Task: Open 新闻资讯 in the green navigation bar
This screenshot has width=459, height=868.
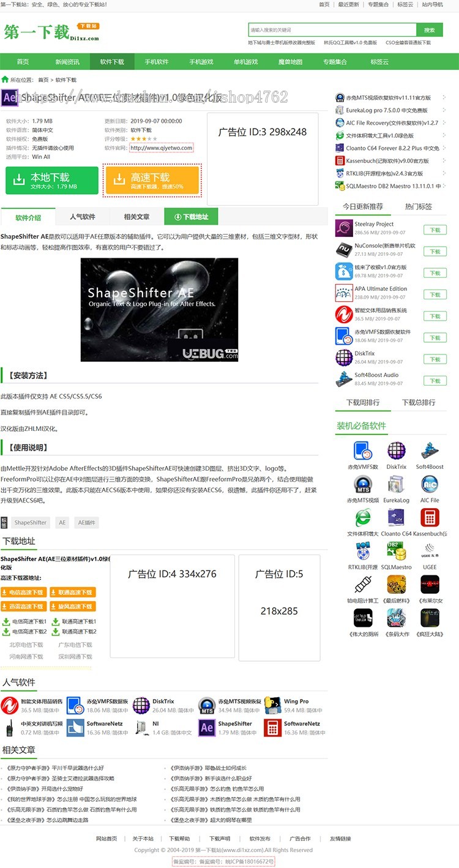Action: pyautogui.click(x=67, y=62)
